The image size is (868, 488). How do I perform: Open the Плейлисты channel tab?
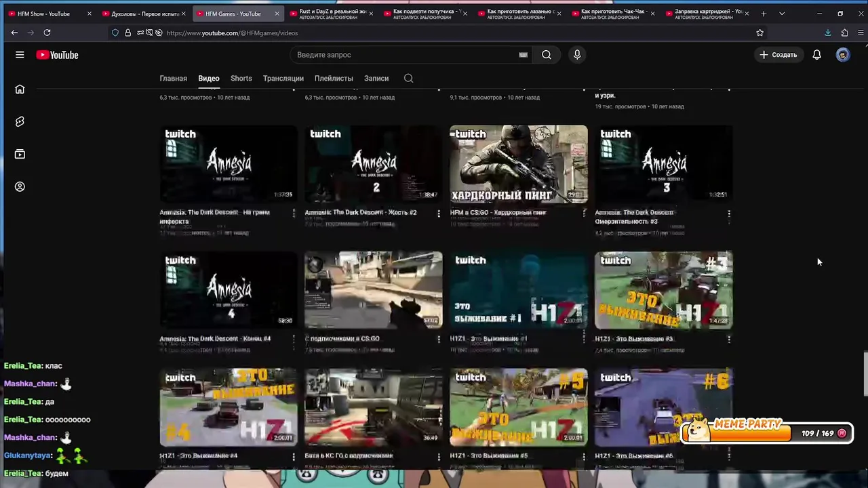pos(334,79)
